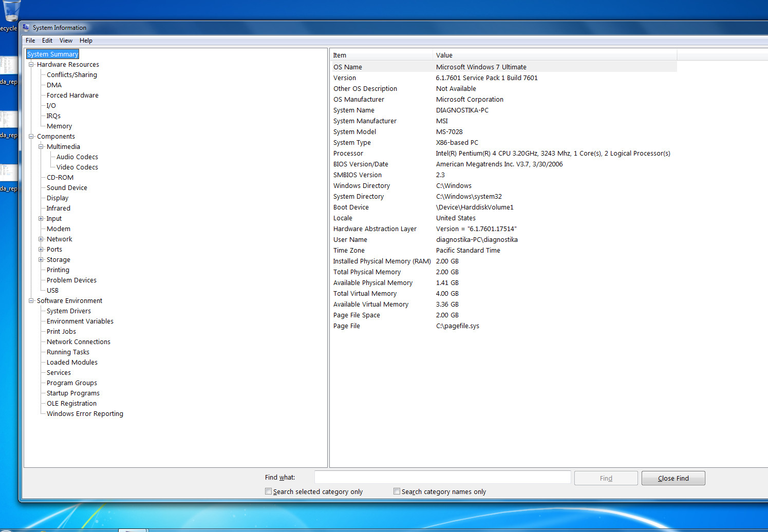Open the Help menu
Viewport: 768px width, 532px height.
86,41
